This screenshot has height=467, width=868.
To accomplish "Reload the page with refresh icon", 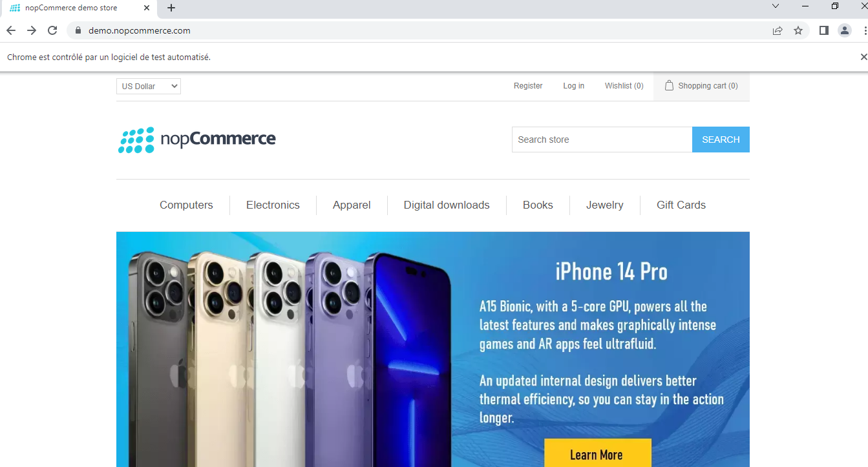I will click(53, 30).
